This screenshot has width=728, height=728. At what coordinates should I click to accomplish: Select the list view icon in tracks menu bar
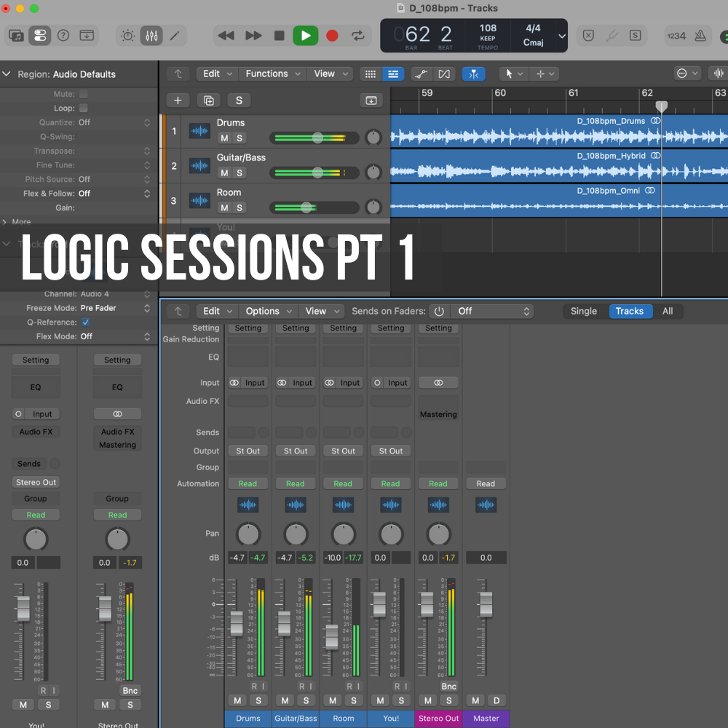click(393, 74)
